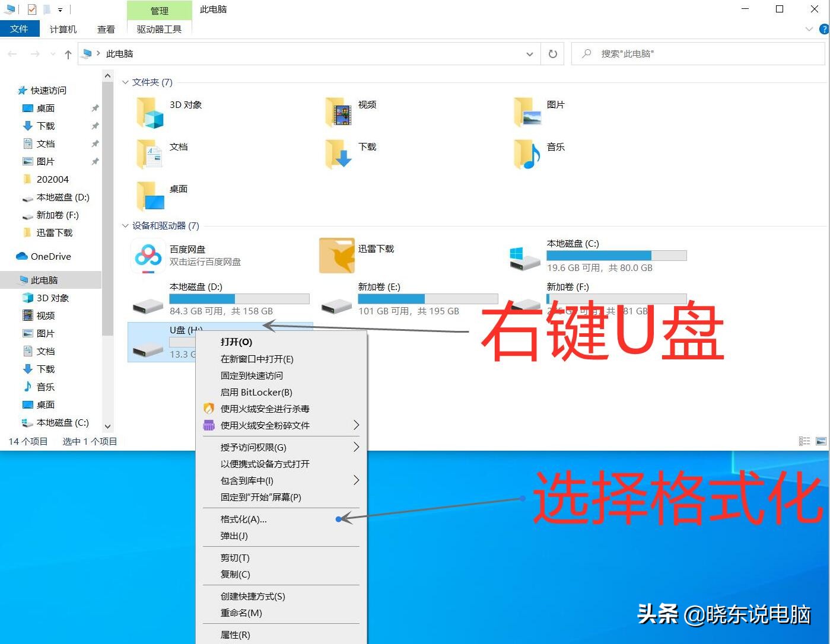Refresh the view with the circular arrow icon
Viewport: 830px width, 644px height.
point(552,53)
